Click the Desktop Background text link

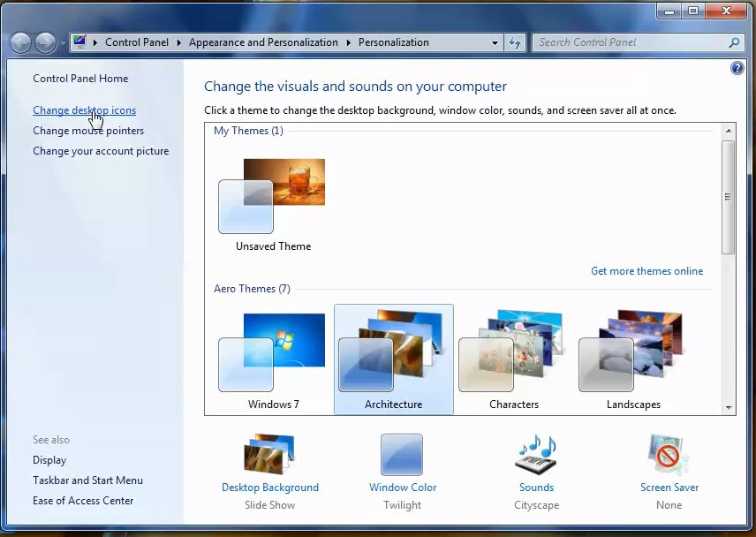click(x=270, y=488)
